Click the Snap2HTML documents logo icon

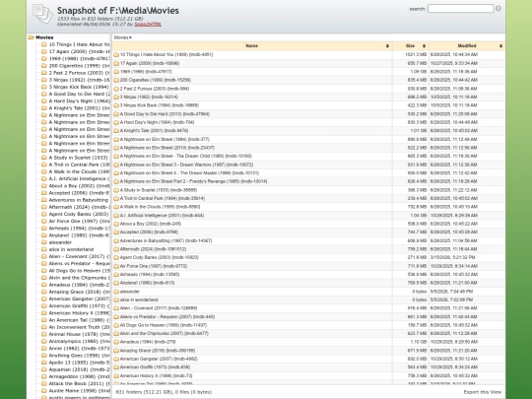[42, 14]
